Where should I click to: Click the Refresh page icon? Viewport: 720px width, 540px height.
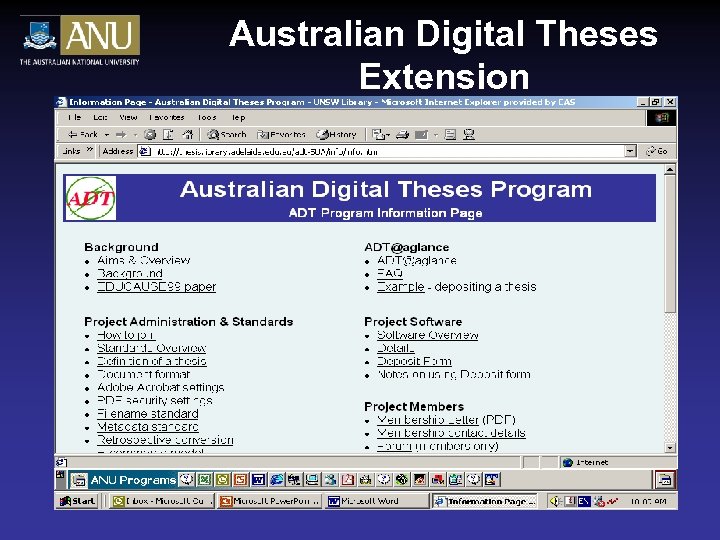pos(169,135)
